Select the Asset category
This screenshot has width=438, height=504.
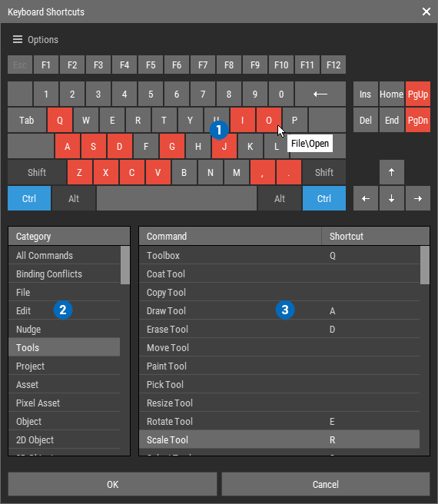(65, 384)
